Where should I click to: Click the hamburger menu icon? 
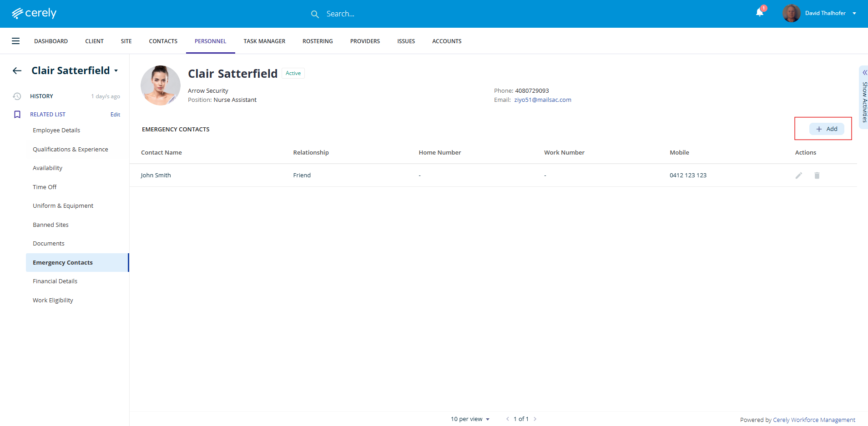(15, 41)
